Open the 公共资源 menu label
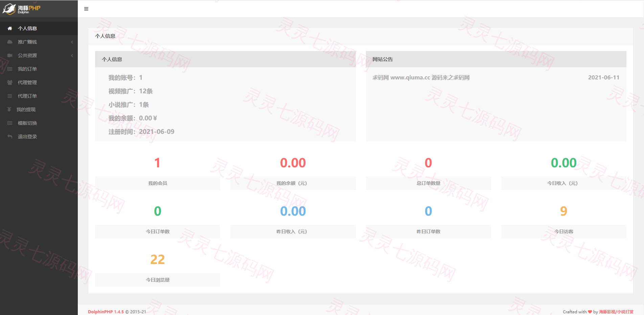The width and height of the screenshot is (644, 315). coord(27,55)
